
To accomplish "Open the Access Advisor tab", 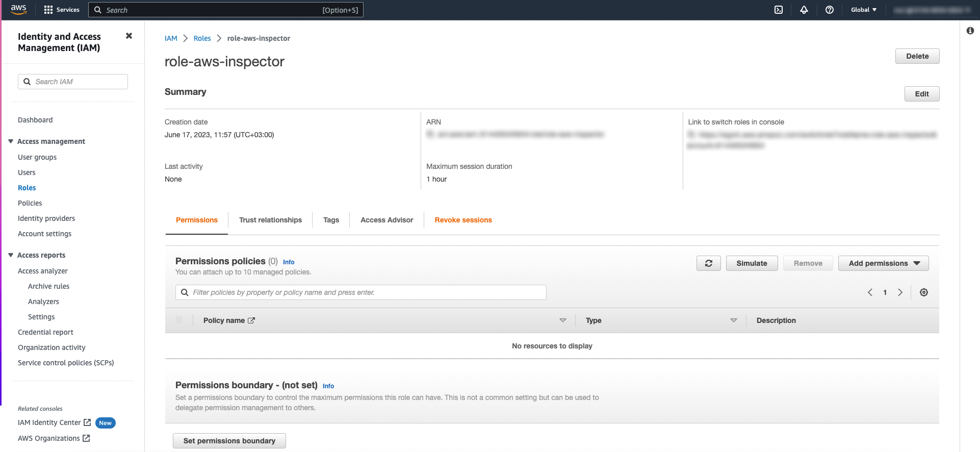I will [387, 220].
